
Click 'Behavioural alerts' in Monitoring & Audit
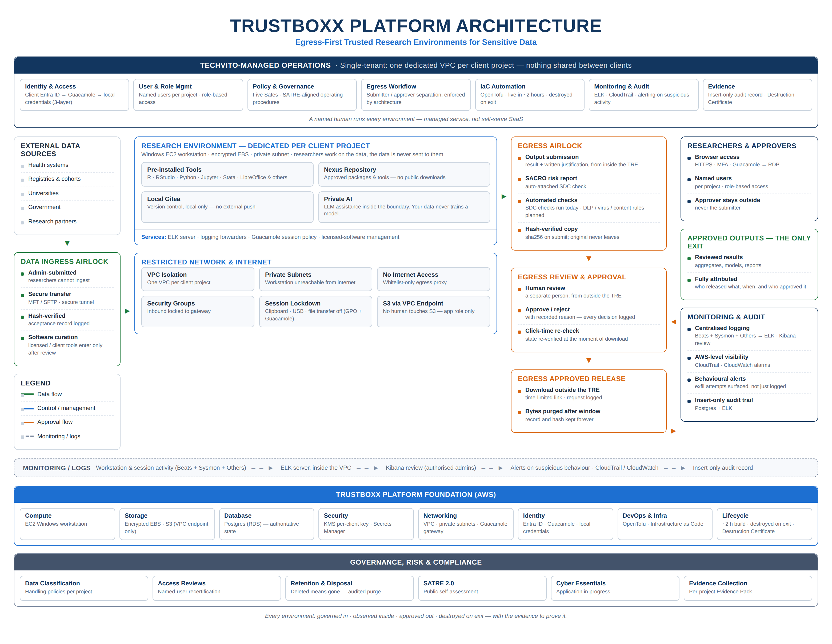pyautogui.click(x=720, y=379)
